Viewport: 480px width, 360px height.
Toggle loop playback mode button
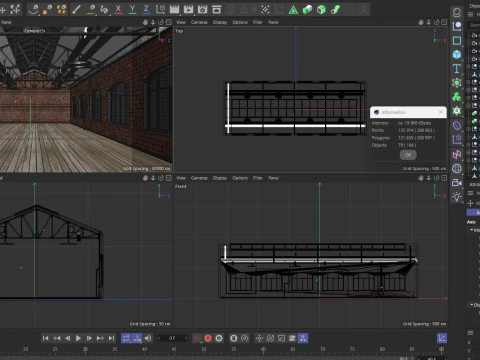126,338
